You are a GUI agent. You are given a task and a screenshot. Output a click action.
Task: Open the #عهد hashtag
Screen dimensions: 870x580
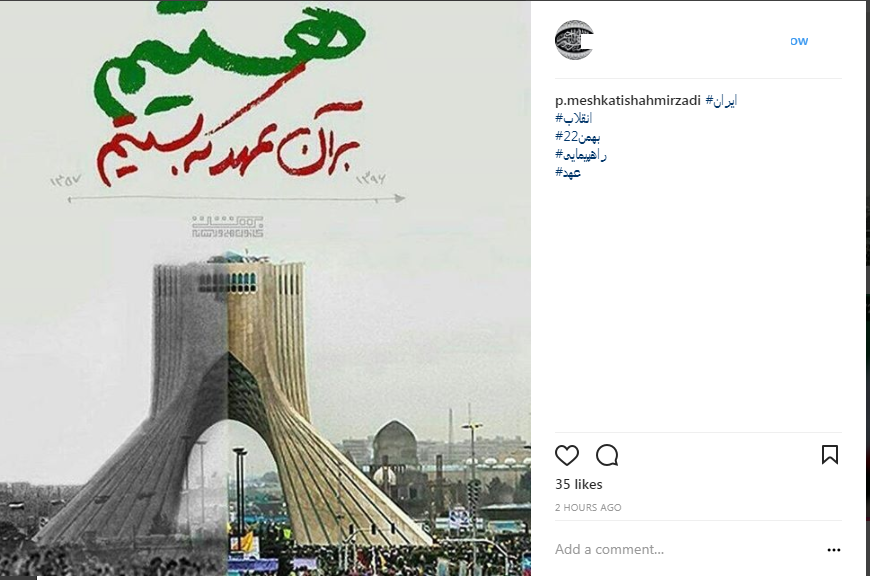568,173
